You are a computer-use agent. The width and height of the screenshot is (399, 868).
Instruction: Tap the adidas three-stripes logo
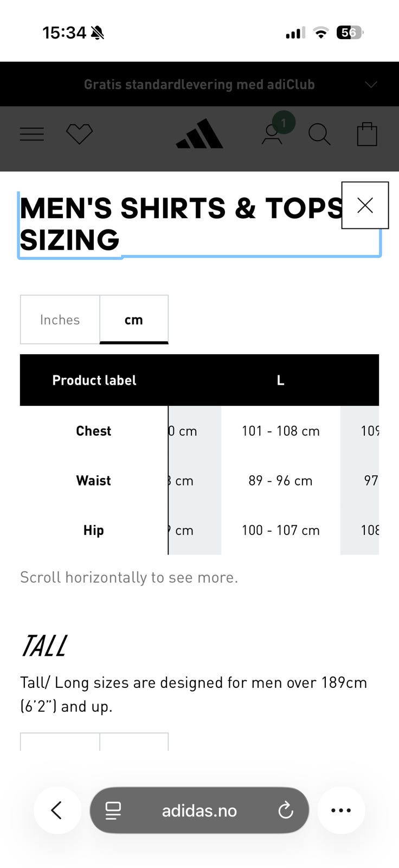[x=200, y=134]
